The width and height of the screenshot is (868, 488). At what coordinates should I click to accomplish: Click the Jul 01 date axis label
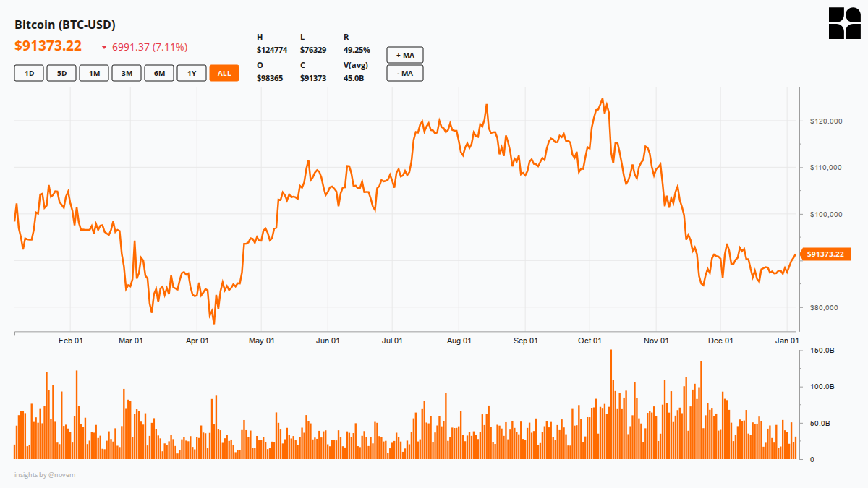(392, 341)
